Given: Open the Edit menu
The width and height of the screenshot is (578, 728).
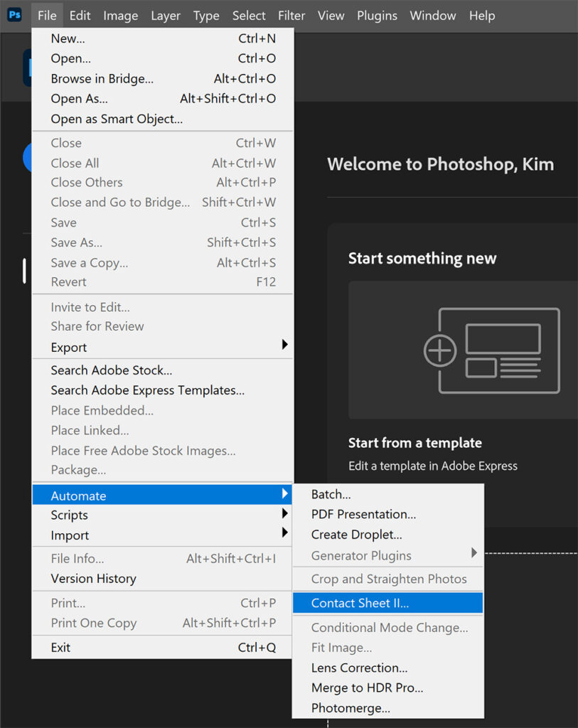Looking at the screenshot, I should tap(80, 16).
